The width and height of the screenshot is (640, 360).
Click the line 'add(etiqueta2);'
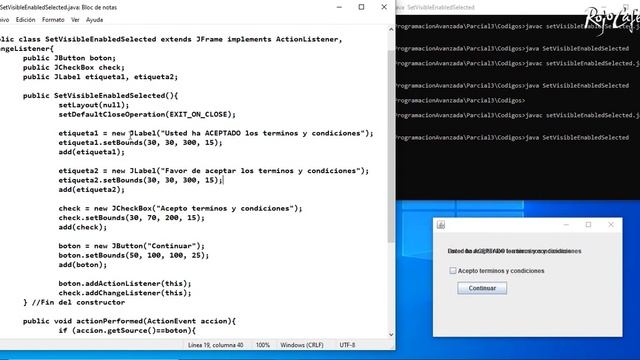tap(91, 189)
